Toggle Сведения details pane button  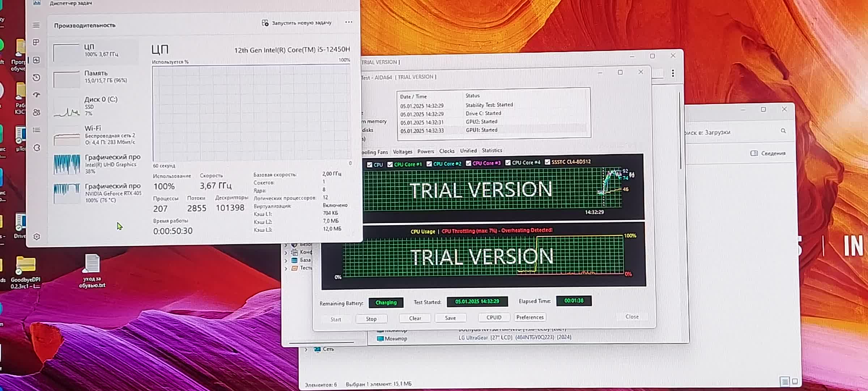tap(768, 153)
